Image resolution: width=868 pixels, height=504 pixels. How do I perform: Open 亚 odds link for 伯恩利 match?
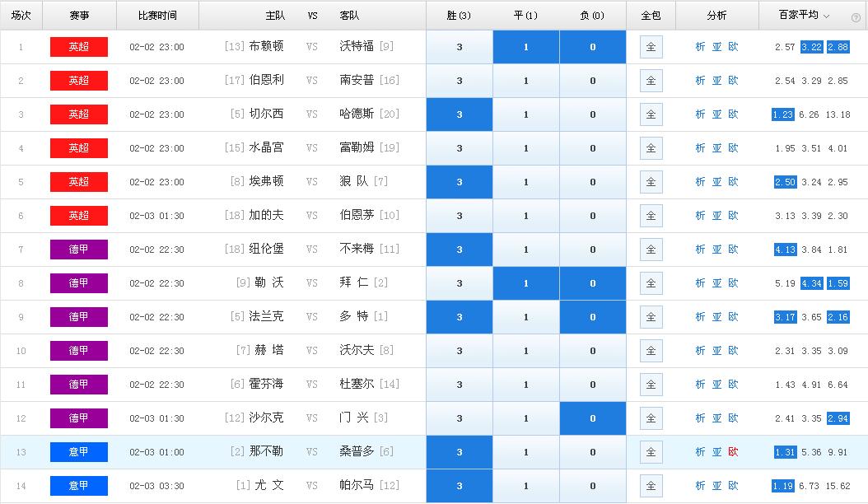coord(716,81)
